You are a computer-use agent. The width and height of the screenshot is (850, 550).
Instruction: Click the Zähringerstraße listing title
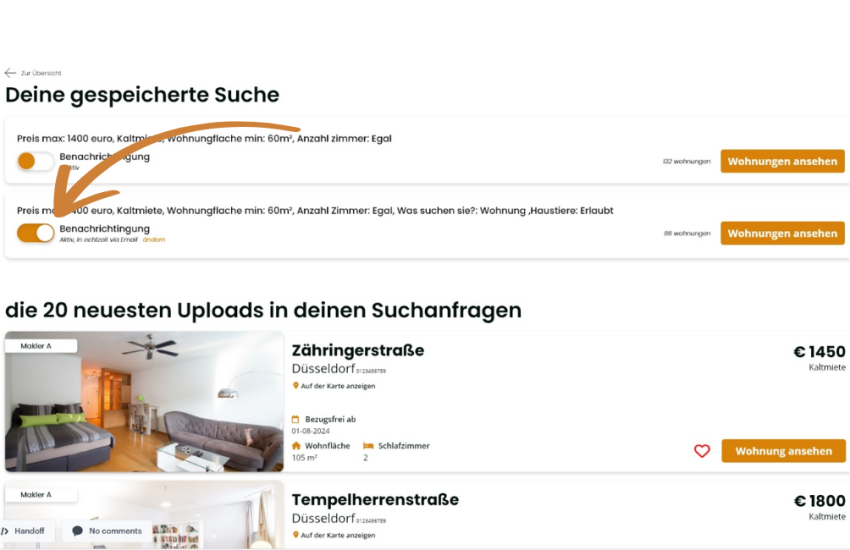(358, 350)
